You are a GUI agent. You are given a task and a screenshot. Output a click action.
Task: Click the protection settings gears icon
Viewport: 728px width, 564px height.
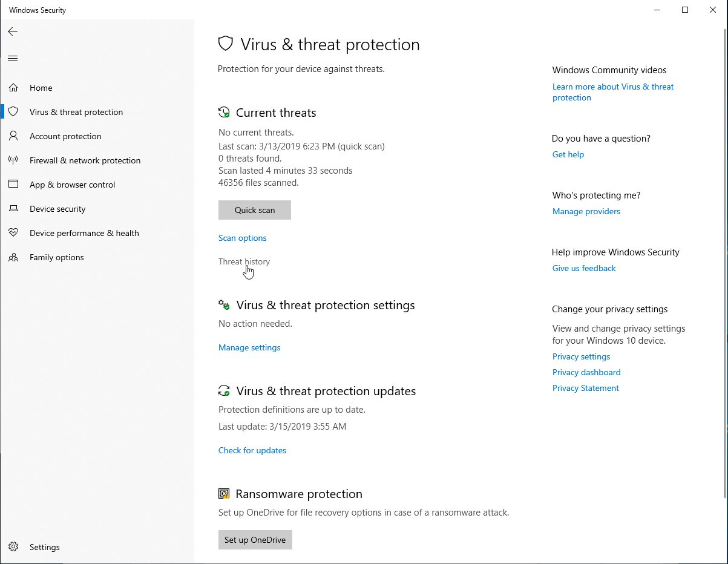[224, 305]
